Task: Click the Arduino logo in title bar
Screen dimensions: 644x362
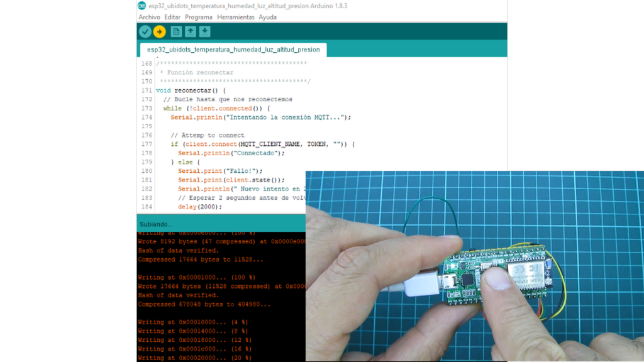Action: (142, 6)
